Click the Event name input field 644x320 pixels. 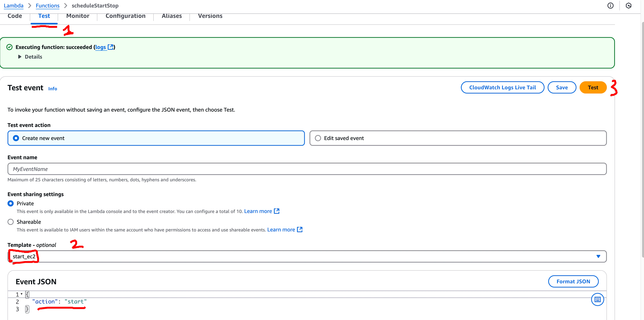(307, 169)
